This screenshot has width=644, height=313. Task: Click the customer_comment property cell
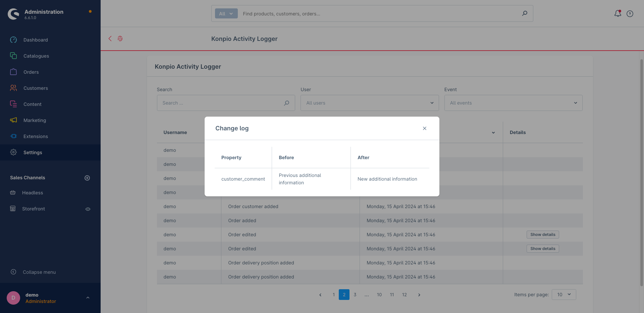point(243,179)
